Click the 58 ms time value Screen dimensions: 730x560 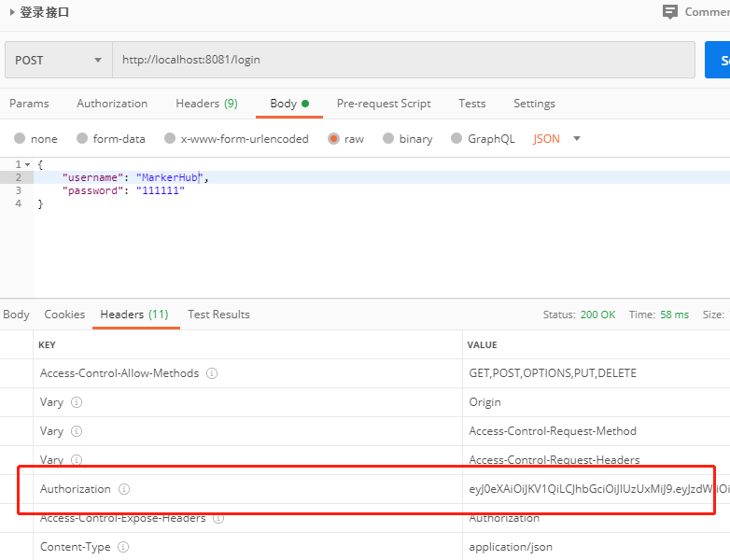674,315
